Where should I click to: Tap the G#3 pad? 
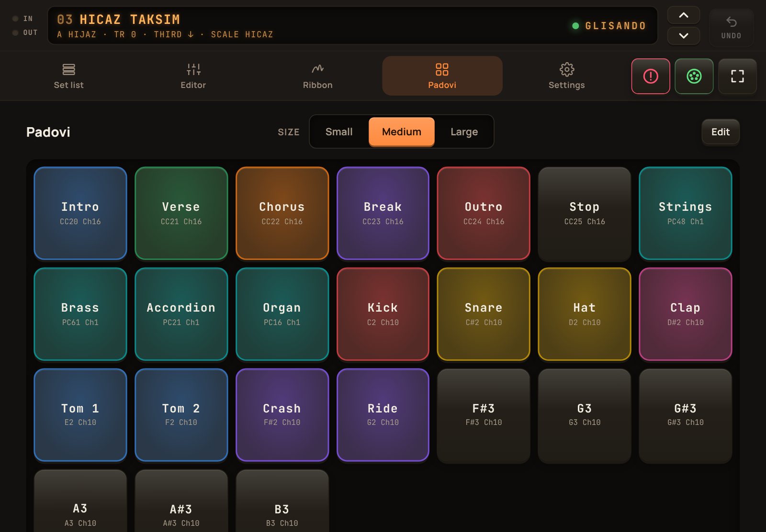tap(686, 415)
